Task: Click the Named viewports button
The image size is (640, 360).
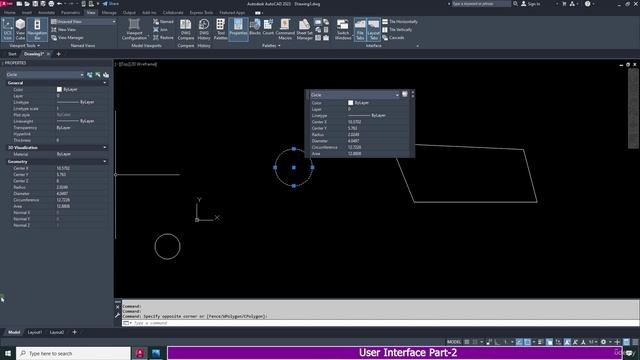Action: pos(163,21)
